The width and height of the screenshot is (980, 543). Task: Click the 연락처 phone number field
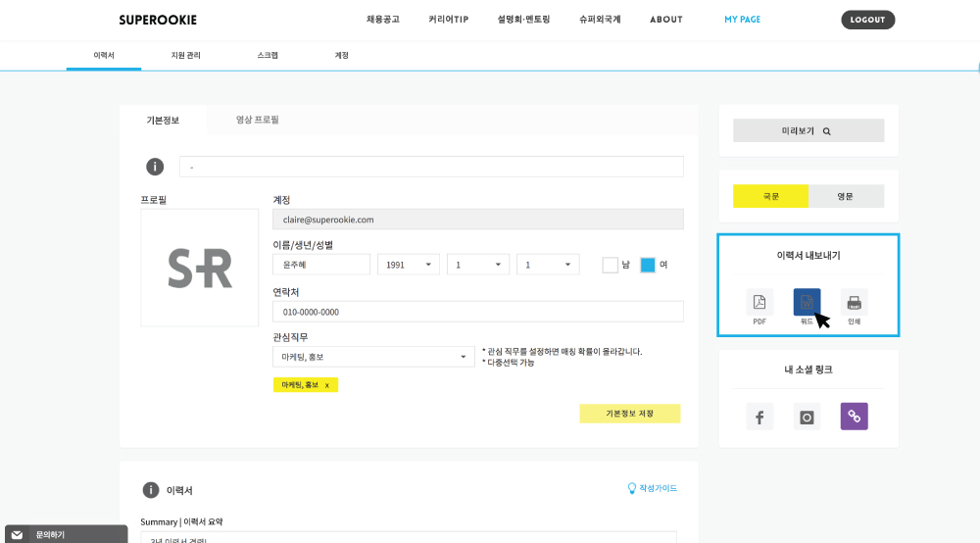click(477, 312)
